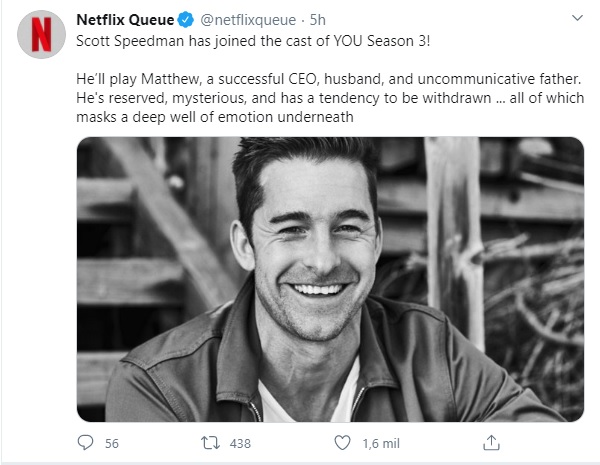Screen dimensions: 600x465
Task: Click the blue verified badge
Action: tap(185, 19)
